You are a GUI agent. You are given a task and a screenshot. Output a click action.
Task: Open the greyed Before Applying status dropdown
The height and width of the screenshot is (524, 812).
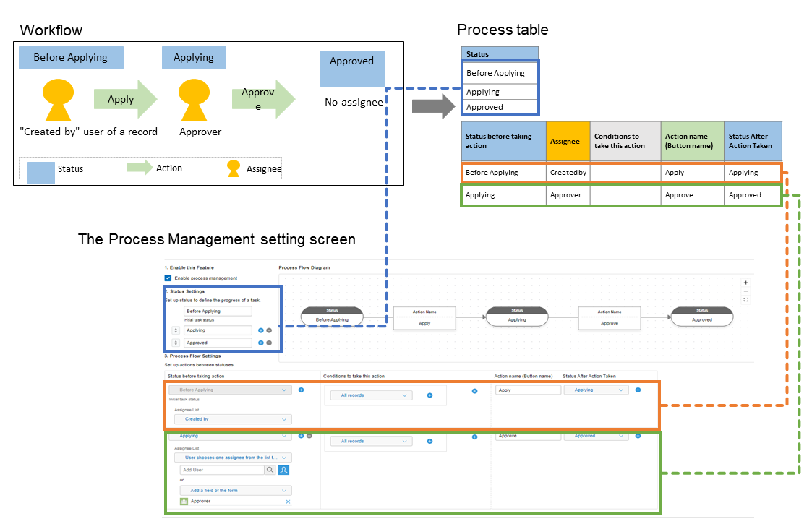pos(231,390)
